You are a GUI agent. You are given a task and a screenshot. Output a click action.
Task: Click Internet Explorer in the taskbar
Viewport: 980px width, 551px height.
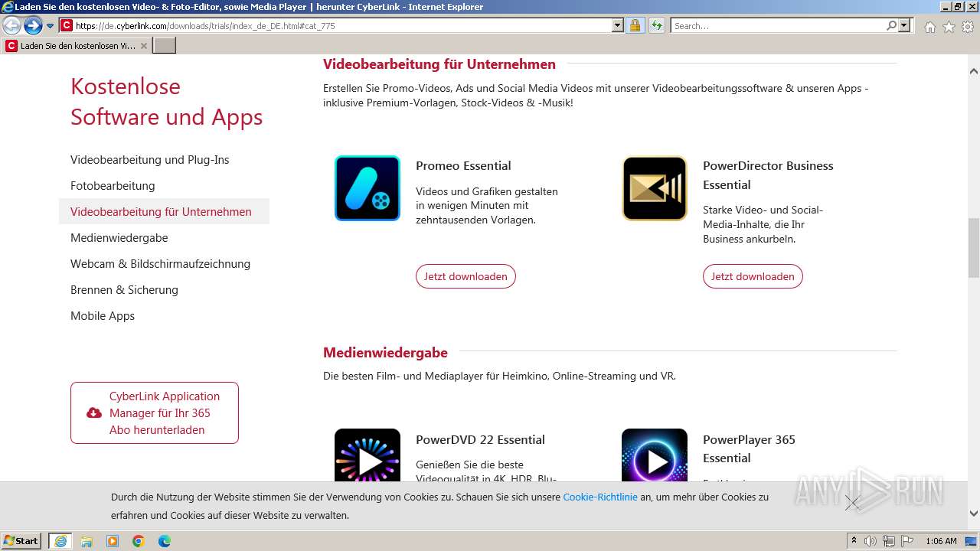click(60, 541)
